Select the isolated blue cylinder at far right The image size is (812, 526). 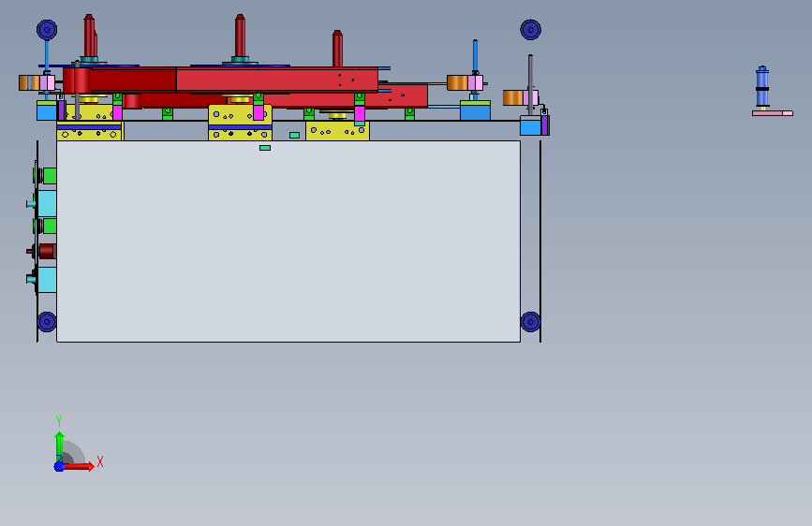click(x=762, y=87)
